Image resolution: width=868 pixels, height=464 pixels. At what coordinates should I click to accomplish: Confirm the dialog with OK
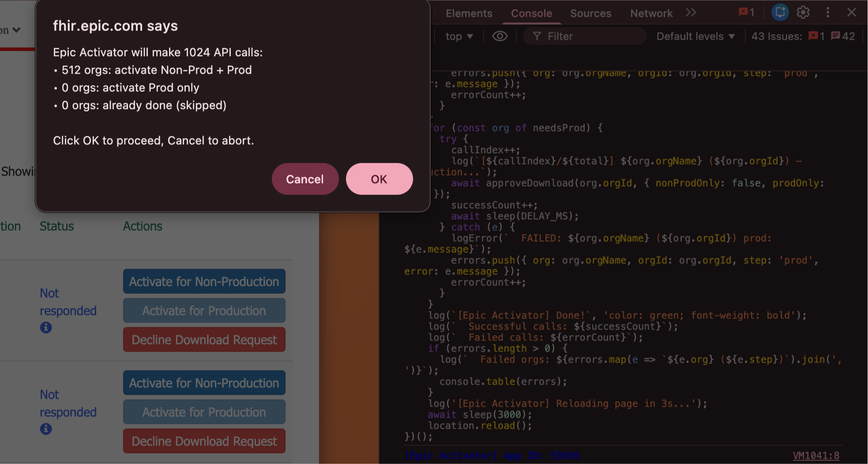(379, 179)
